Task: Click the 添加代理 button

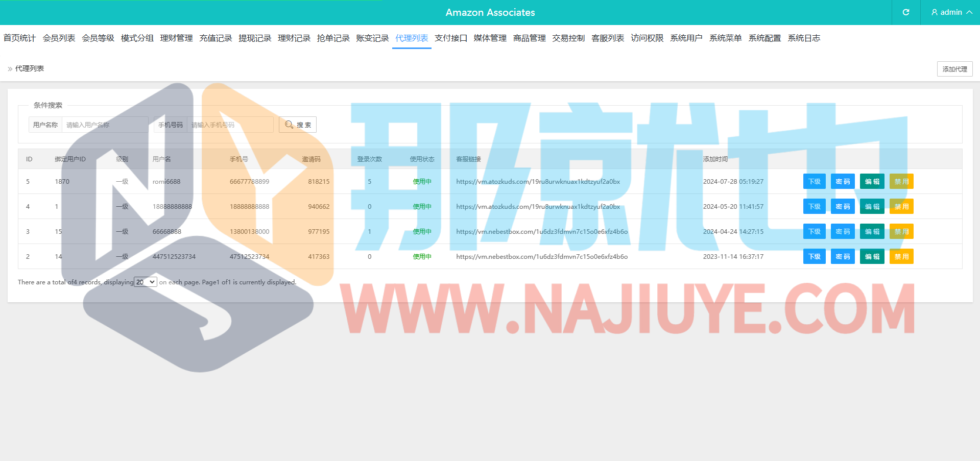Action: 954,69
